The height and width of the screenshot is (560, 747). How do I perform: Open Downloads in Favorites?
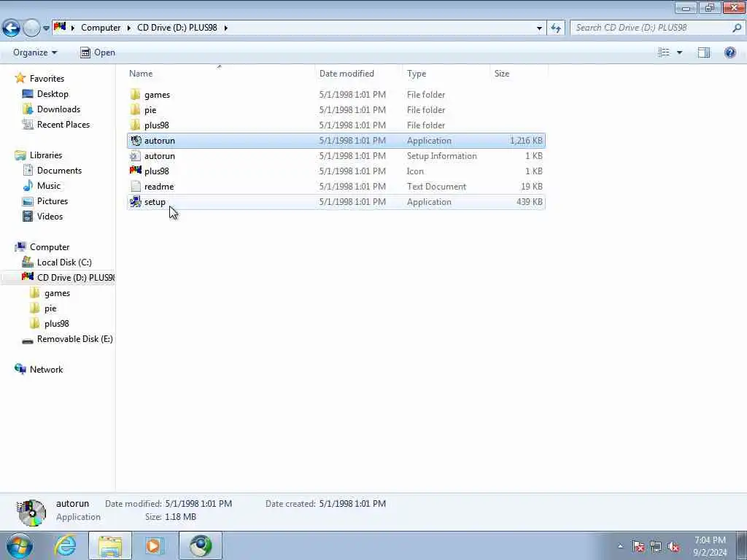click(58, 109)
